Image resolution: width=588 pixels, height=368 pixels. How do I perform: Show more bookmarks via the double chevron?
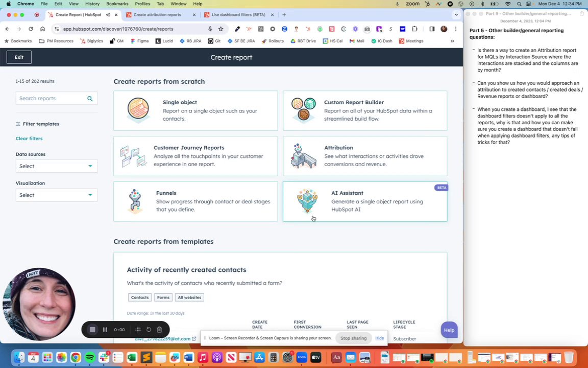452,41
